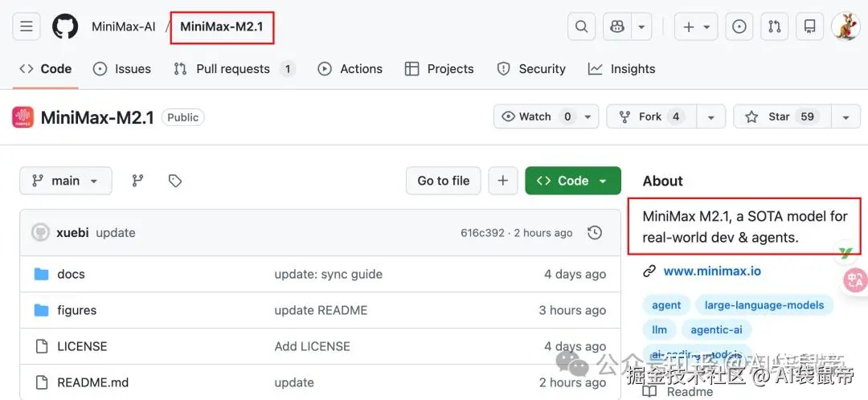Viewport: 868px width, 400px height.
Task: Click the link chain icon beside website
Action: (649, 271)
